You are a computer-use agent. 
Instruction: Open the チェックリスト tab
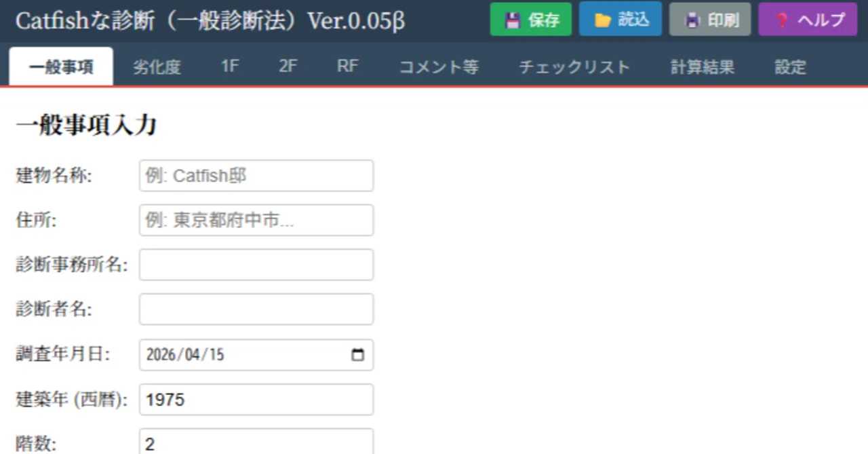point(574,67)
